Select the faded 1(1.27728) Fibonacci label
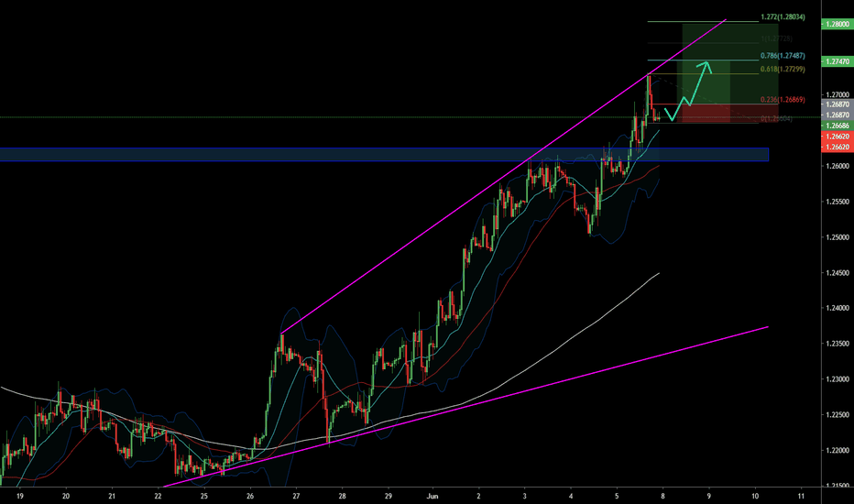Screen dimensions: 854x504 (777, 38)
